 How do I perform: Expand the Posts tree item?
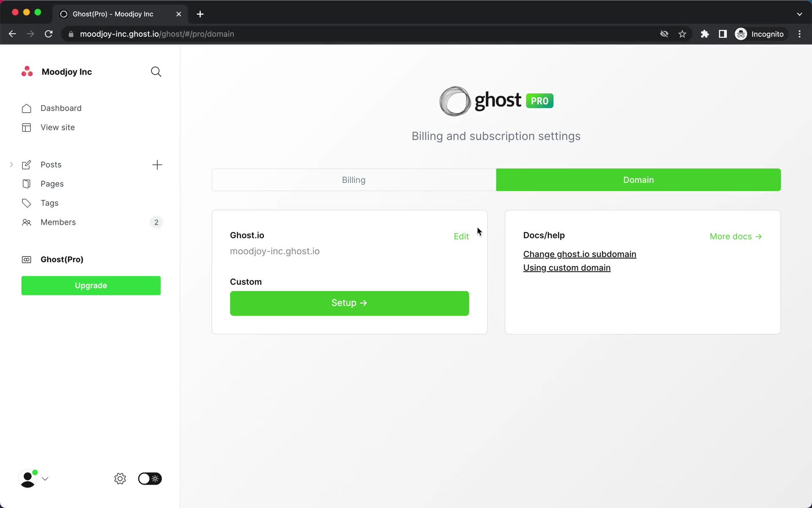pos(11,164)
